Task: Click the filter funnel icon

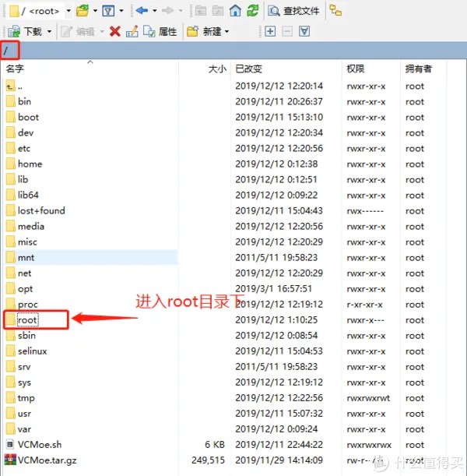Action: point(109,11)
